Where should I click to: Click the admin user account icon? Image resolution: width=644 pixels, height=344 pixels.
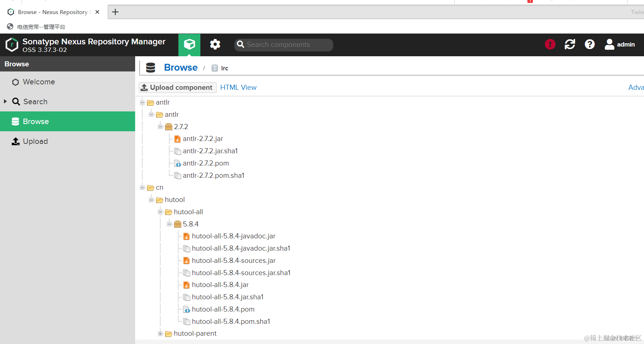[x=609, y=44]
